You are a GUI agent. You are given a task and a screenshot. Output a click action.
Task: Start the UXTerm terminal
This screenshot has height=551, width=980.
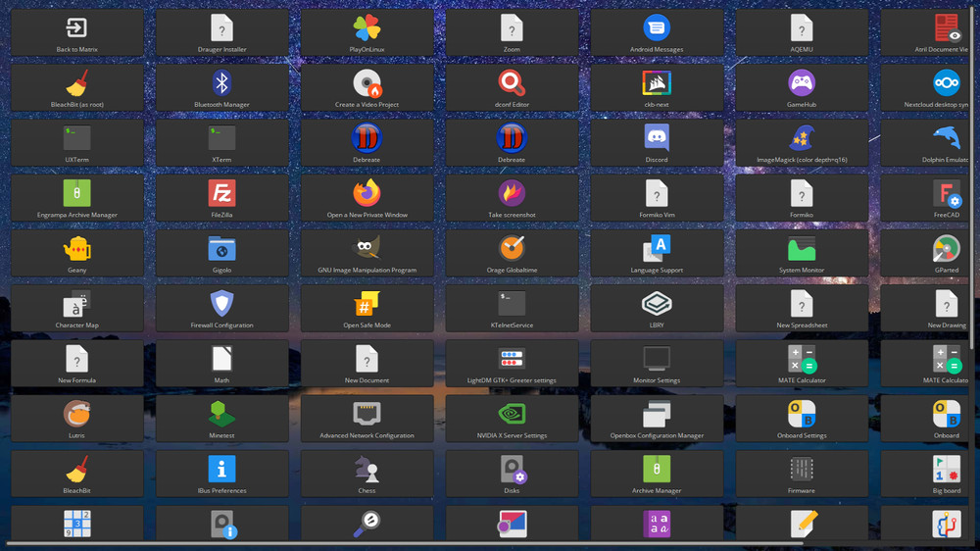point(76,142)
